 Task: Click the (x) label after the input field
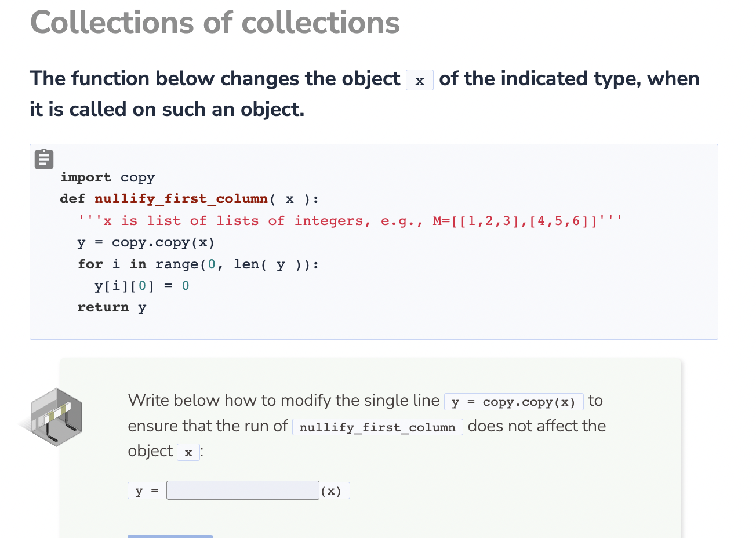point(335,490)
